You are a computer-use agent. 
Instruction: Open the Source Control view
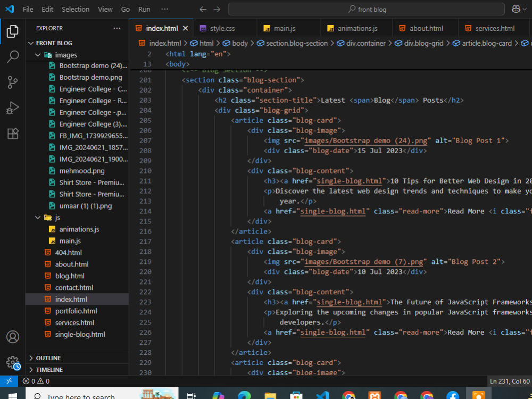click(x=13, y=82)
